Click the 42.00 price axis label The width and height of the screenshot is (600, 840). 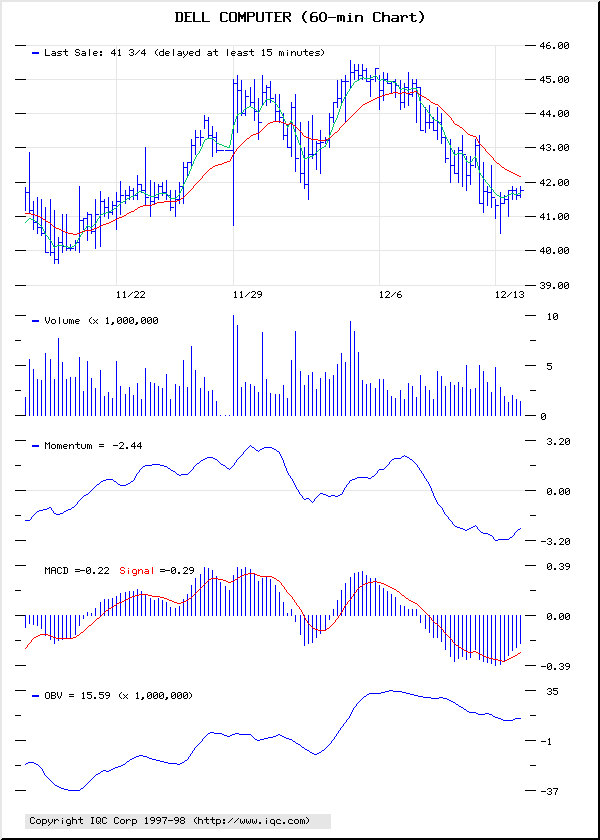(554, 183)
